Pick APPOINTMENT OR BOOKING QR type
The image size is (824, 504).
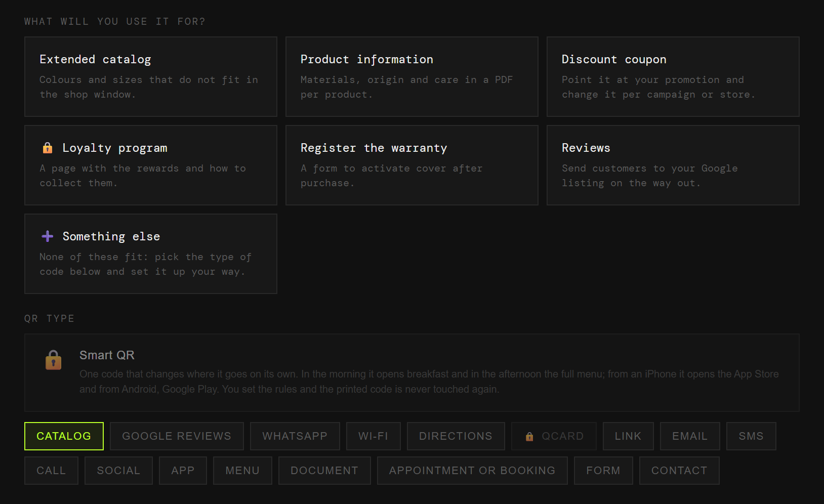(x=472, y=471)
